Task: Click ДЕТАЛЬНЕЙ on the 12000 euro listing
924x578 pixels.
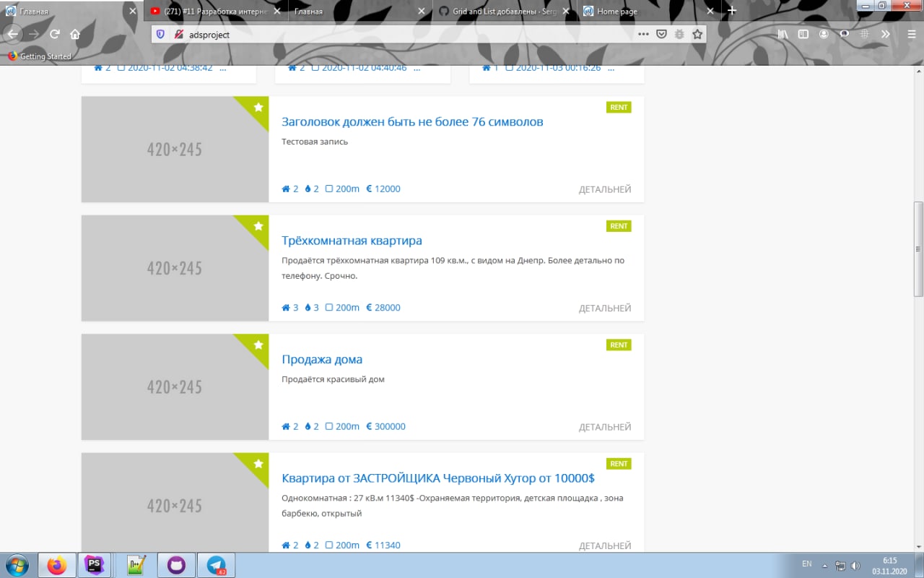Action: pos(605,189)
